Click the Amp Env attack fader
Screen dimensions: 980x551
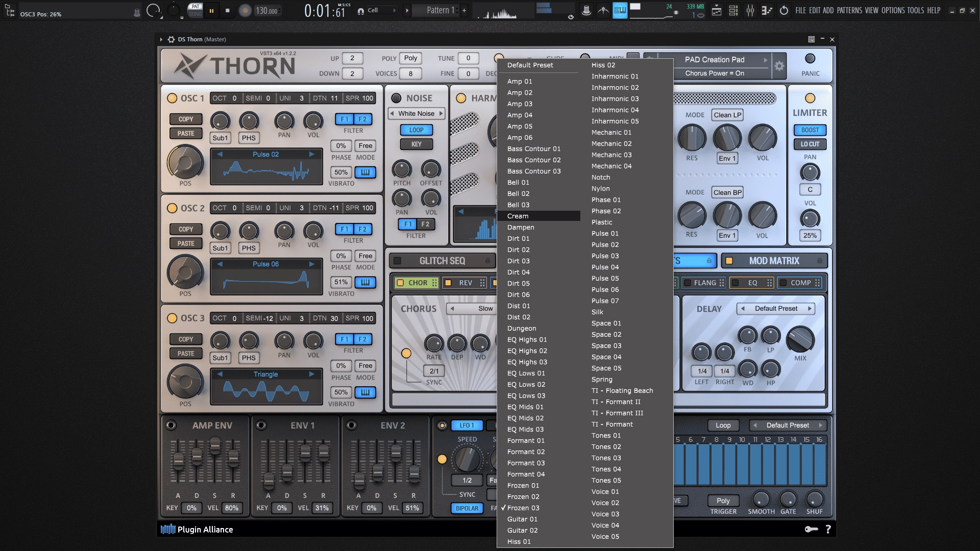coord(179,461)
